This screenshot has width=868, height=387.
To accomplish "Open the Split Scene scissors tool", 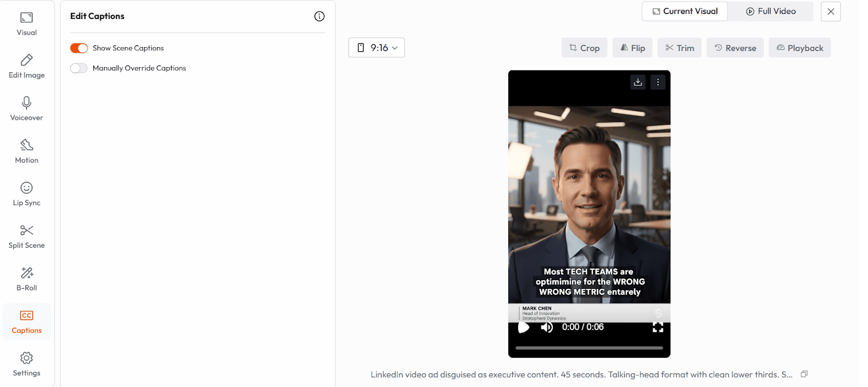I will coord(27,237).
